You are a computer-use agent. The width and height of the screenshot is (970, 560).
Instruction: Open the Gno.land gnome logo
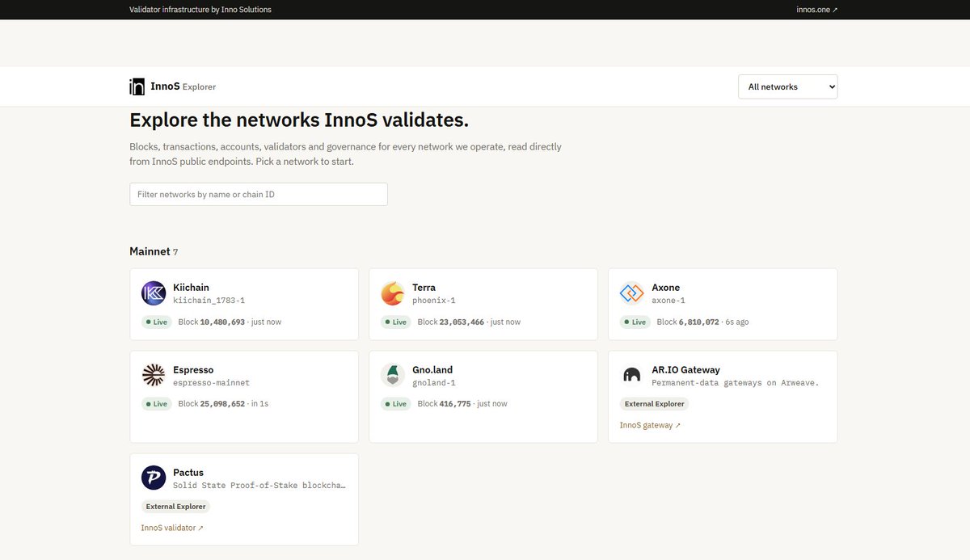coord(393,375)
